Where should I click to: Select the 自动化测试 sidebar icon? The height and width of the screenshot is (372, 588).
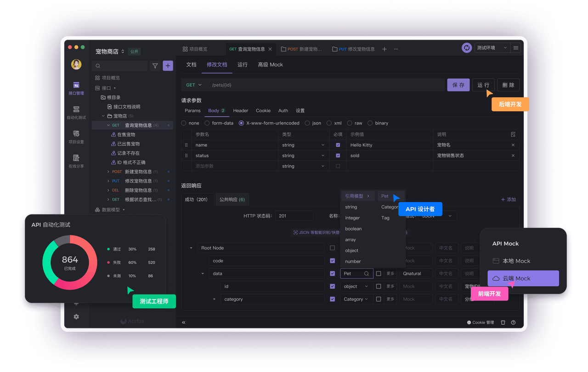(76, 113)
